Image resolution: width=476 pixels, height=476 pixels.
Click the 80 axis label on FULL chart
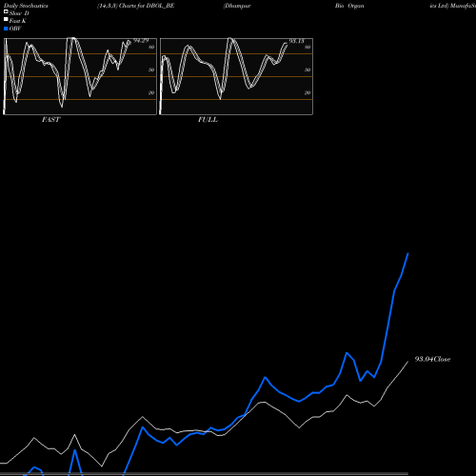[x=307, y=48]
